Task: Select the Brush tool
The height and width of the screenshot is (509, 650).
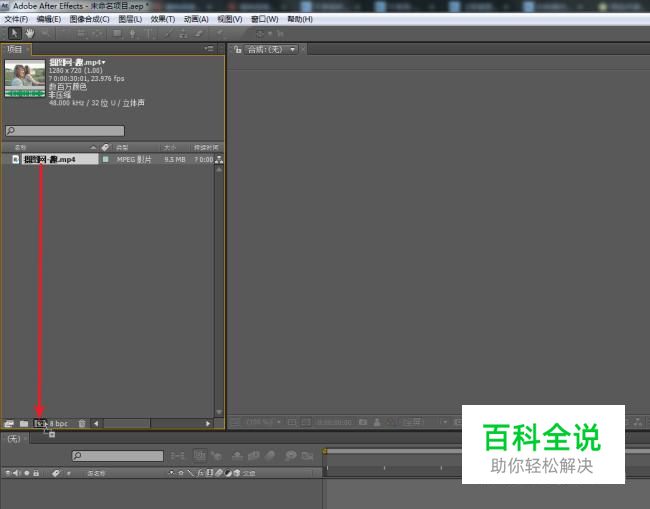Action: [167, 34]
